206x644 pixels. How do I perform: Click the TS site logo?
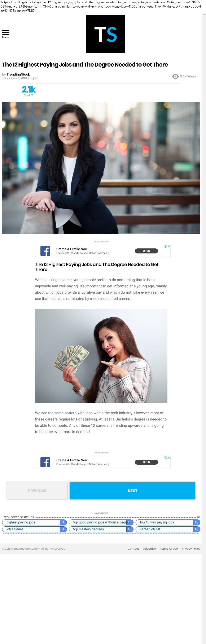[x=106, y=34]
